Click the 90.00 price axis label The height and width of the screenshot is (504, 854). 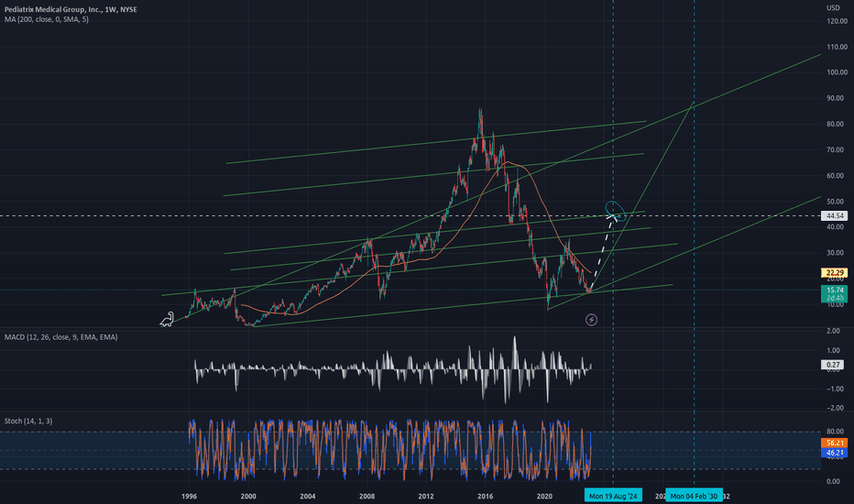point(836,99)
